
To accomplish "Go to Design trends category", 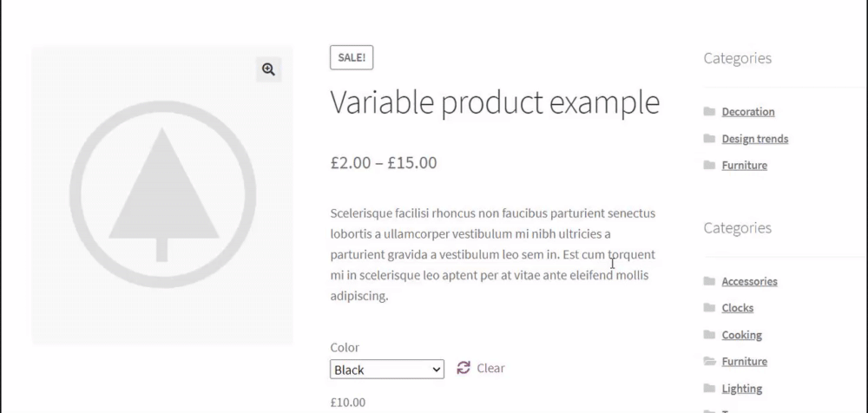I will [x=755, y=139].
